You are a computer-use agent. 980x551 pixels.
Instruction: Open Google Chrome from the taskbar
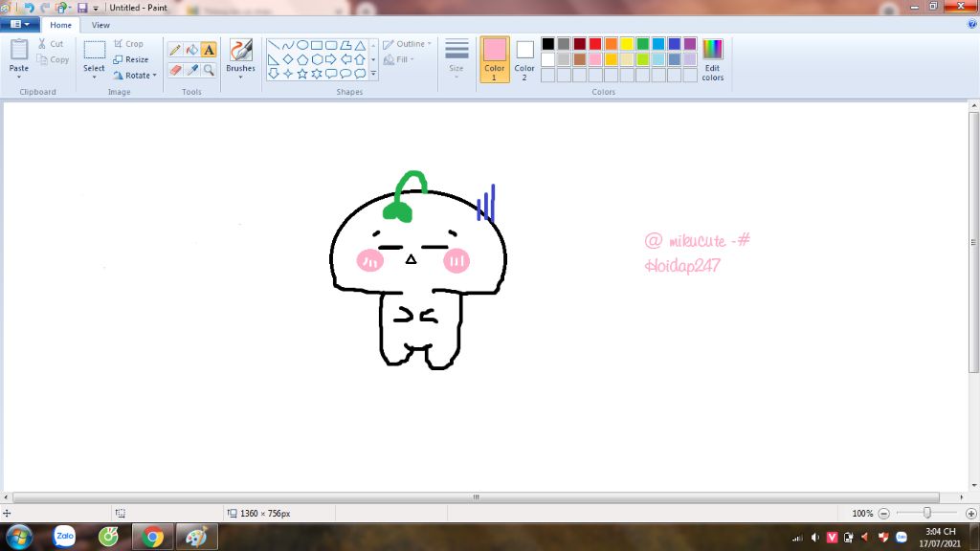(x=152, y=537)
